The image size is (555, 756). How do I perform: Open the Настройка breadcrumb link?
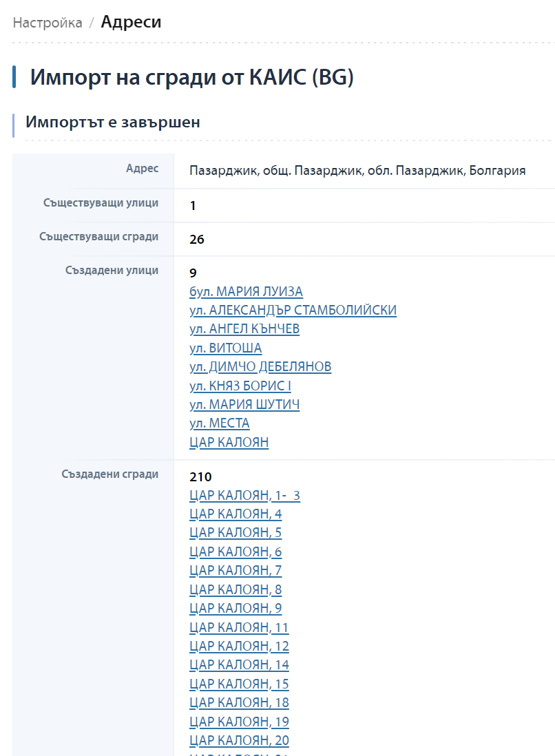pyautogui.click(x=48, y=23)
